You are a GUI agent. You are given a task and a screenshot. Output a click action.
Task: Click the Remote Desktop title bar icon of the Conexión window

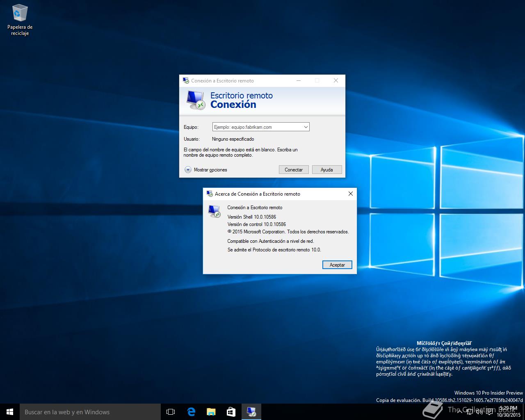[x=186, y=80]
